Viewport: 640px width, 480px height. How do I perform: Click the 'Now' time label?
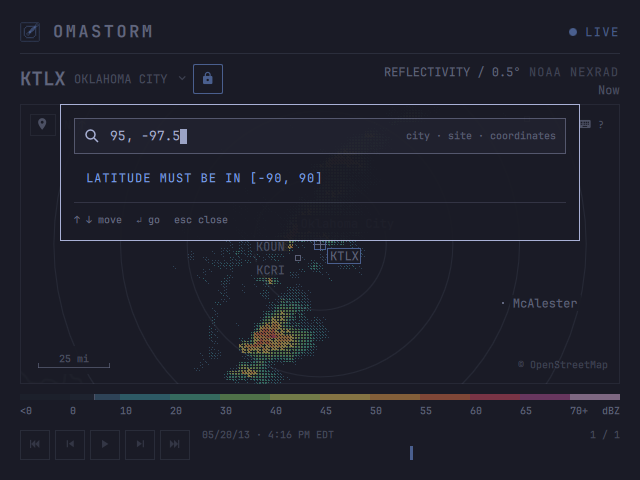click(x=609, y=90)
